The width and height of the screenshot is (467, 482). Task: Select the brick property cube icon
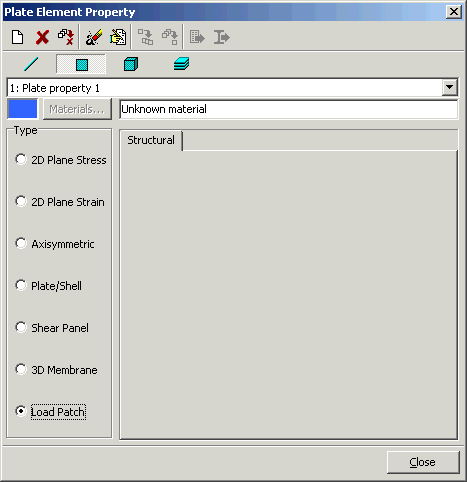(131, 64)
